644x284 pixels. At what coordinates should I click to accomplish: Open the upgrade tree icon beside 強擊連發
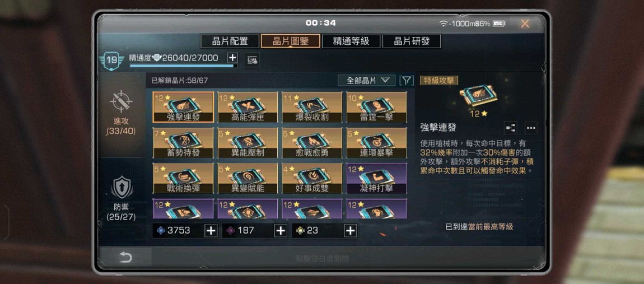tap(511, 128)
